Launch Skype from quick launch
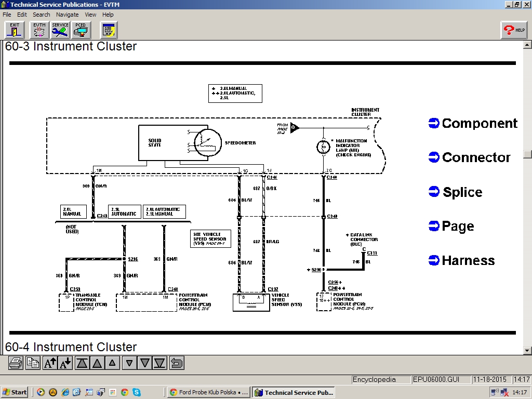Screen dimensions: 532x399 click(x=137, y=392)
